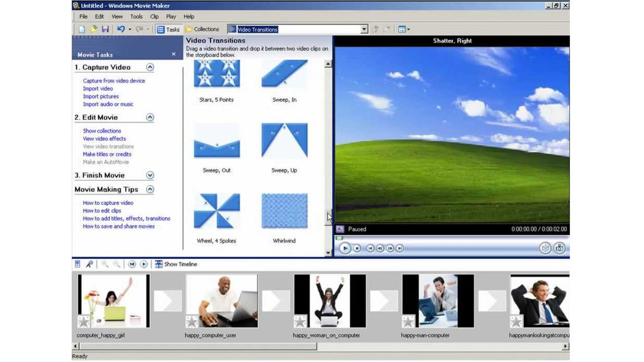This screenshot has height=362, width=644.
Task: Expand the Finish Movie section
Action: [x=150, y=175]
